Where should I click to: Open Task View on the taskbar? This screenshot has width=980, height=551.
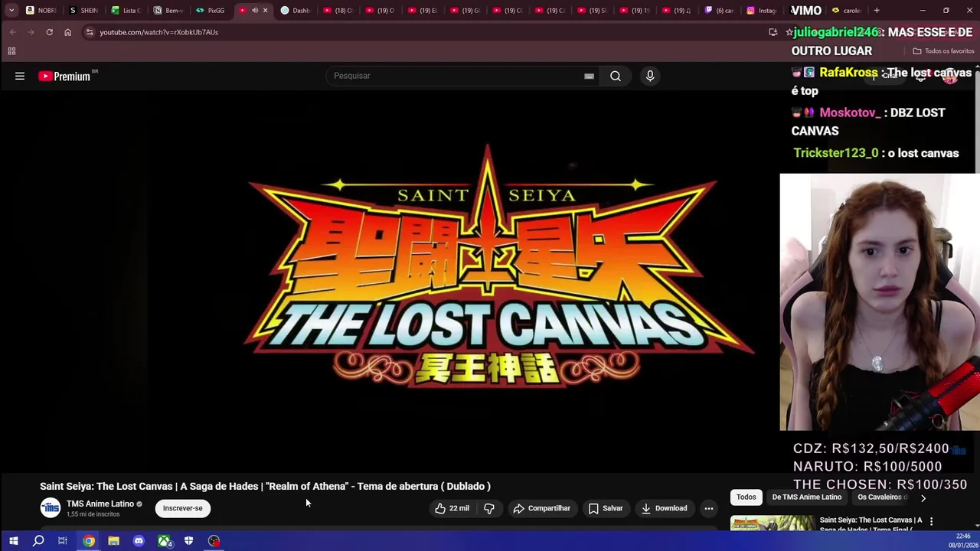point(63,541)
